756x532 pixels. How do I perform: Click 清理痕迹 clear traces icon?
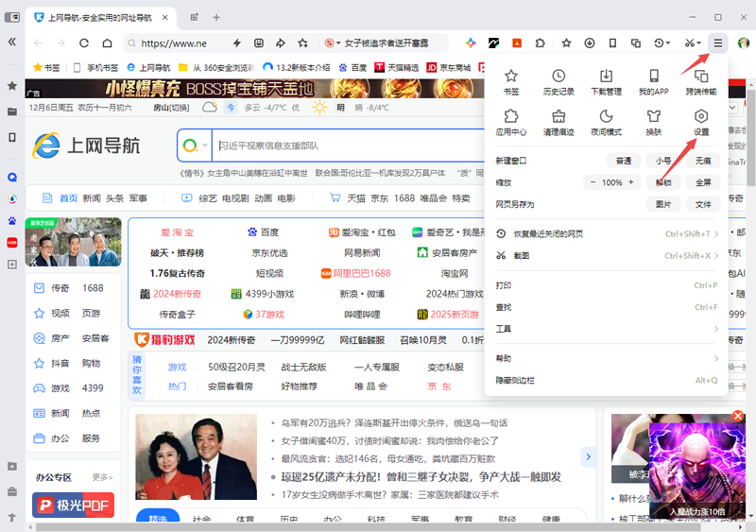558,123
